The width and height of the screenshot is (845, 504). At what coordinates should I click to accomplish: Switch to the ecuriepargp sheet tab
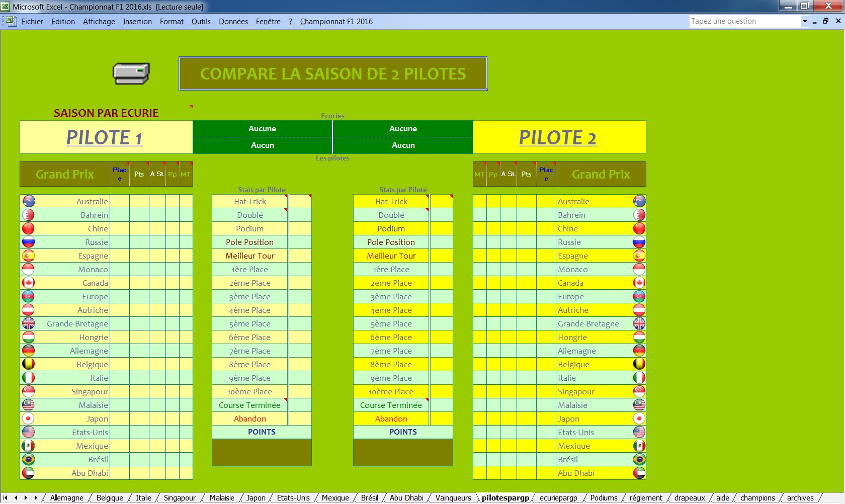pos(558,498)
